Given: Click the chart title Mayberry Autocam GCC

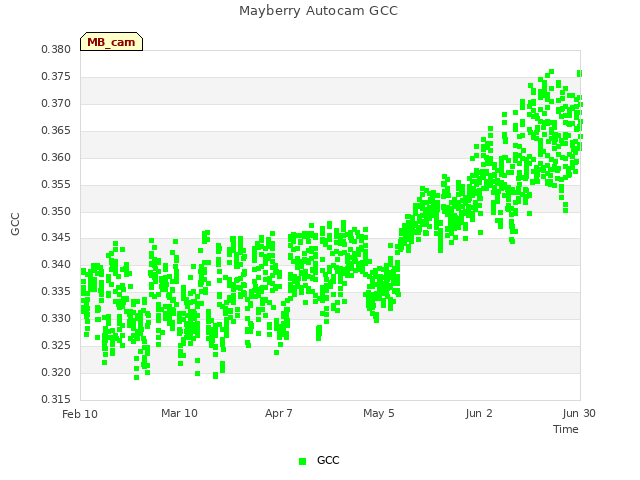Looking at the screenshot, I should click(318, 11).
